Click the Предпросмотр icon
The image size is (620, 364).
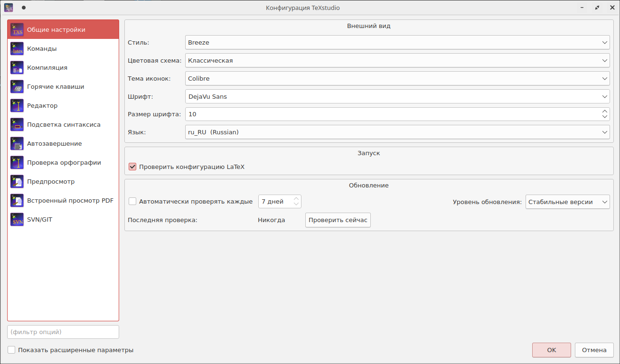point(17,181)
